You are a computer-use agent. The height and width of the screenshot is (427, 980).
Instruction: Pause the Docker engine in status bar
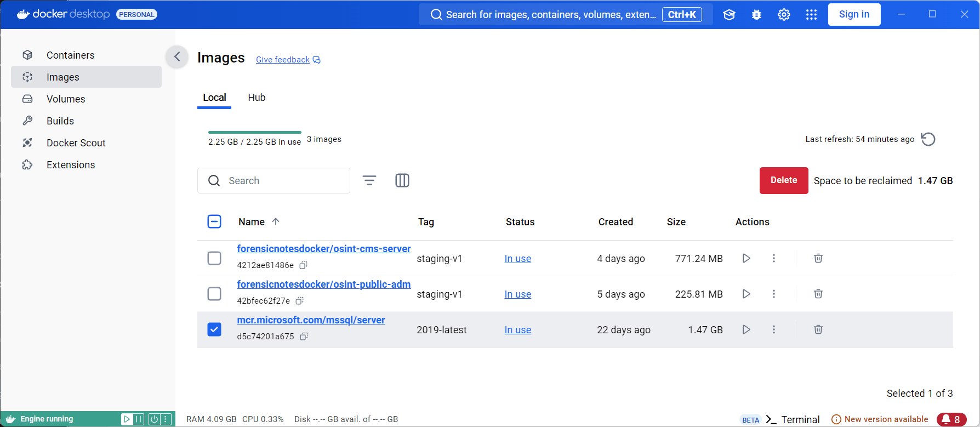tap(139, 419)
